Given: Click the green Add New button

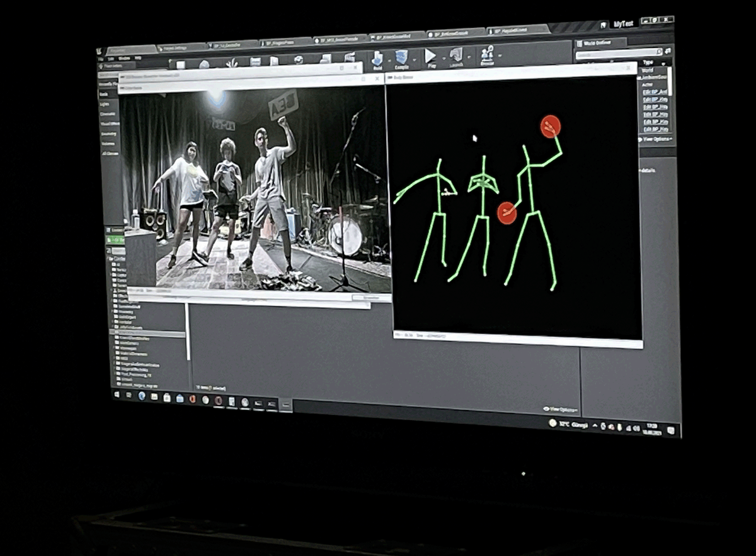Looking at the screenshot, I should tap(115, 240).
